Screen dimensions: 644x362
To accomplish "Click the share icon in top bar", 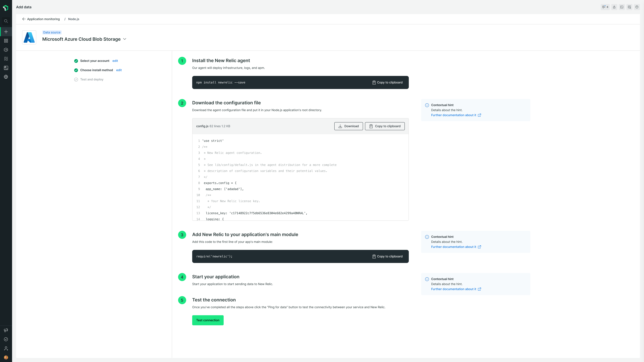I will (x=614, y=7).
